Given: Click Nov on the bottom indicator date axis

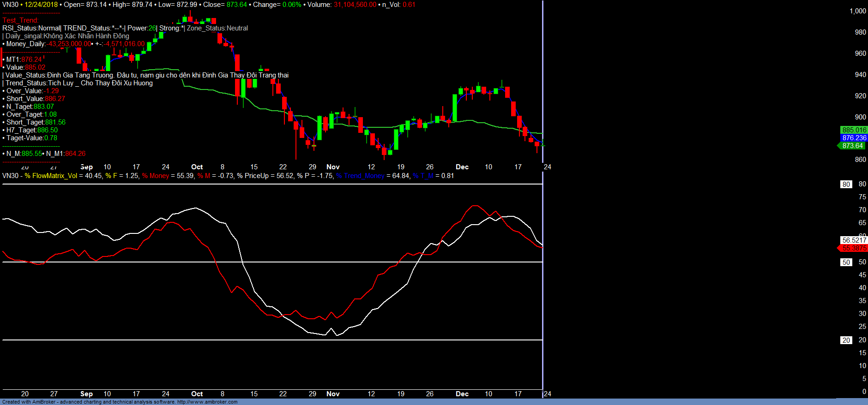Looking at the screenshot, I should pos(332,394).
